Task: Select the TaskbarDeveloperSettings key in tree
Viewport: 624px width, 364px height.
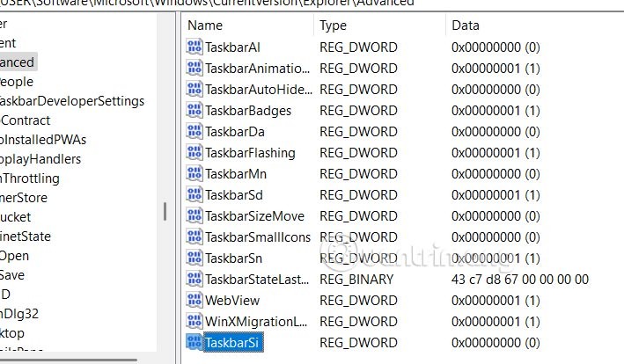Action: click(x=70, y=101)
